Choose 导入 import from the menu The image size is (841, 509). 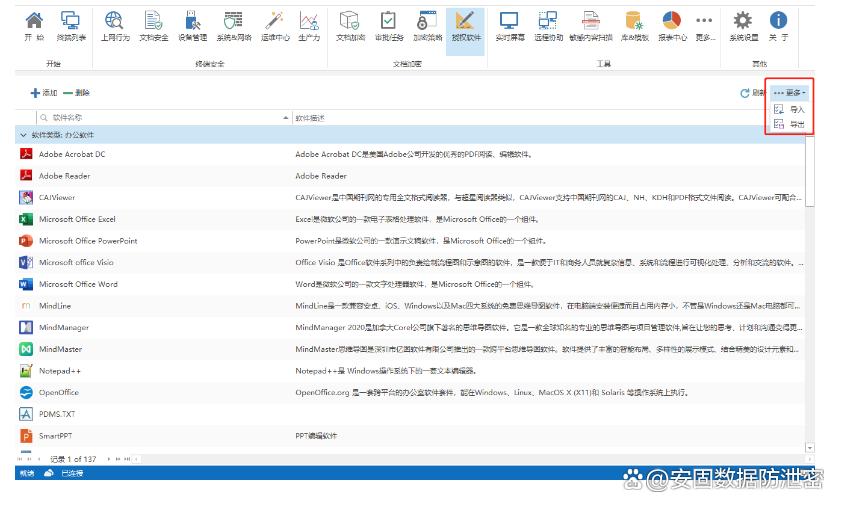(x=790, y=109)
